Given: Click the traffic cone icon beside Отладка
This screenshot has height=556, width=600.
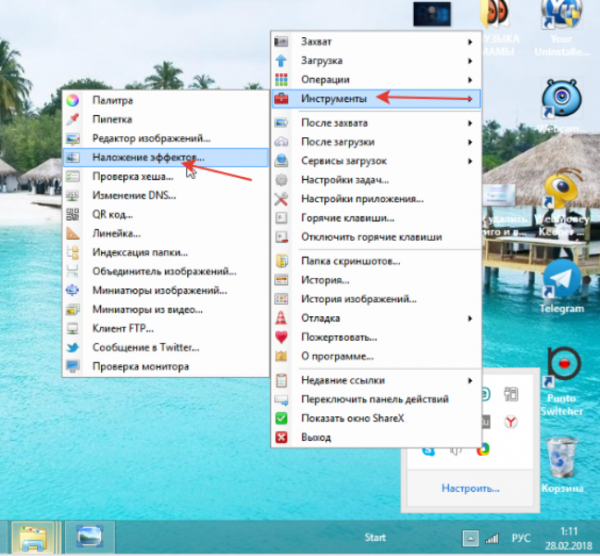Looking at the screenshot, I should point(281,318).
